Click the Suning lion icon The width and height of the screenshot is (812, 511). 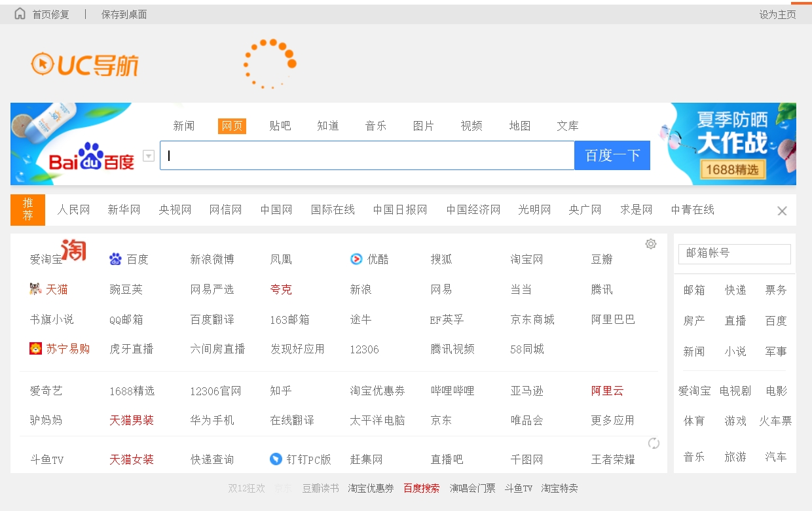coord(36,349)
